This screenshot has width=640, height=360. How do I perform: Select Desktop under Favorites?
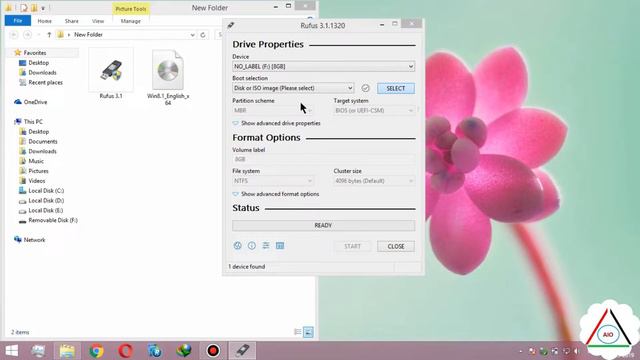click(38, 62)
